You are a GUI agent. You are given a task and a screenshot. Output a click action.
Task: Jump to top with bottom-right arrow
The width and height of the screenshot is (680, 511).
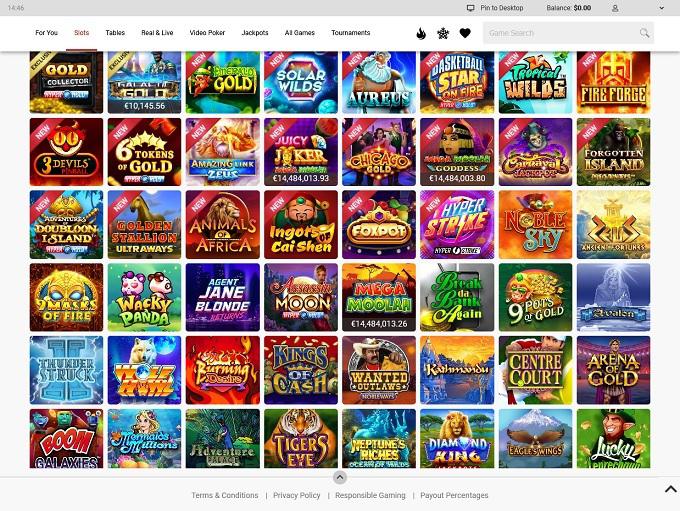670,489
